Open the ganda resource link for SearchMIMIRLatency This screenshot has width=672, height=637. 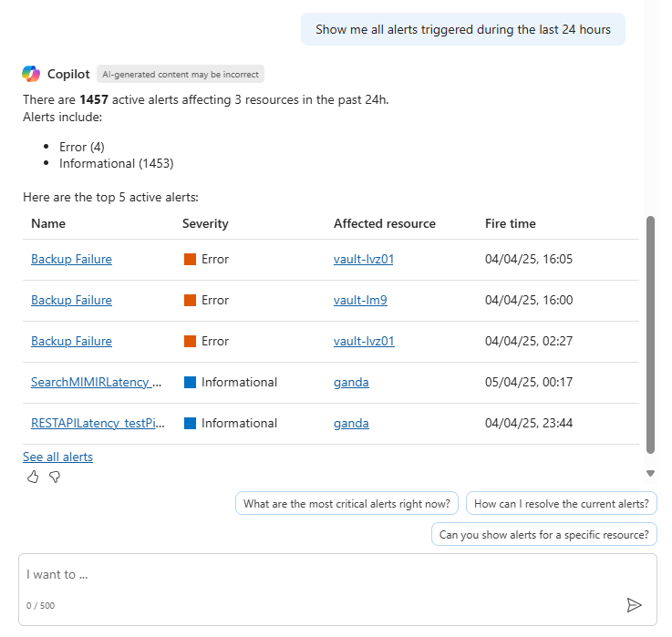(x=351, y=382)
